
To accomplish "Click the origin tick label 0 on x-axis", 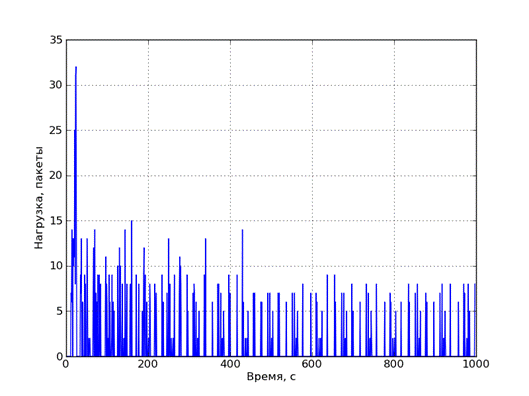I will (66, 364).
